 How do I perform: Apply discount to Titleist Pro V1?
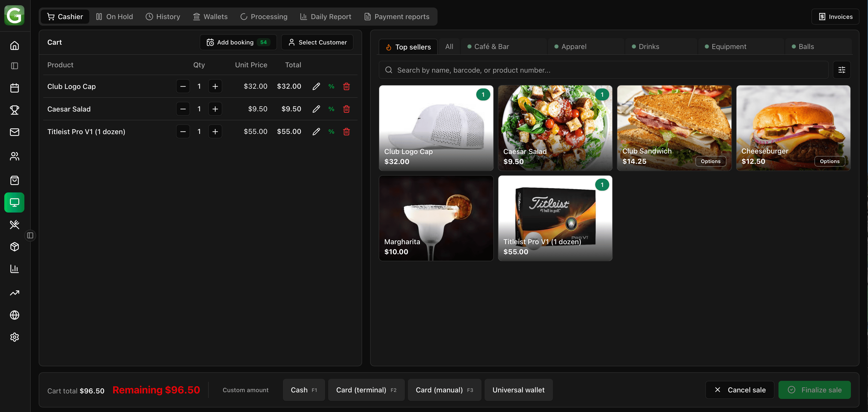click(331, 132)
